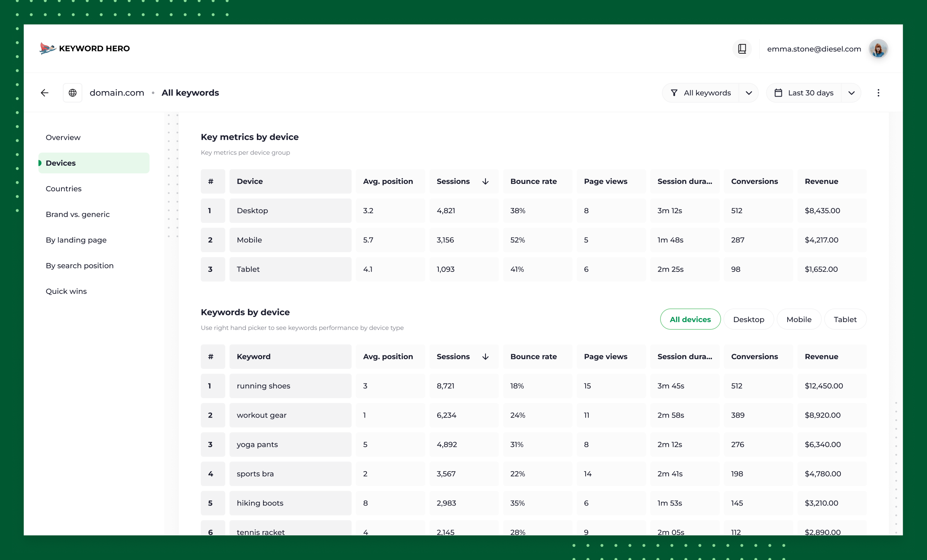Viewport: 927px width, 560px height.
Task: Sort device table by Revenue
Action: (832, 182)
